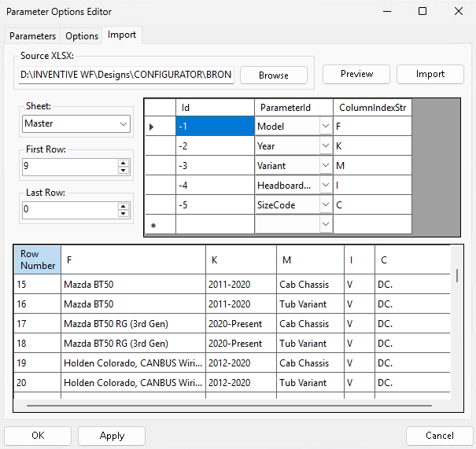This screenshot has width=476, height=449.
Task: Click the ParameterId column header
Action: 293,108
